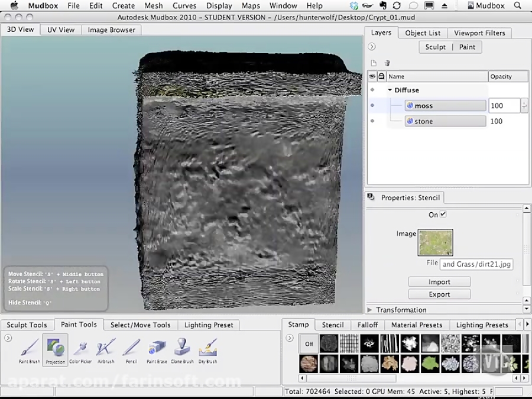Select the Pencil tool
Screen dimensions: 532x399
[131, 349]
